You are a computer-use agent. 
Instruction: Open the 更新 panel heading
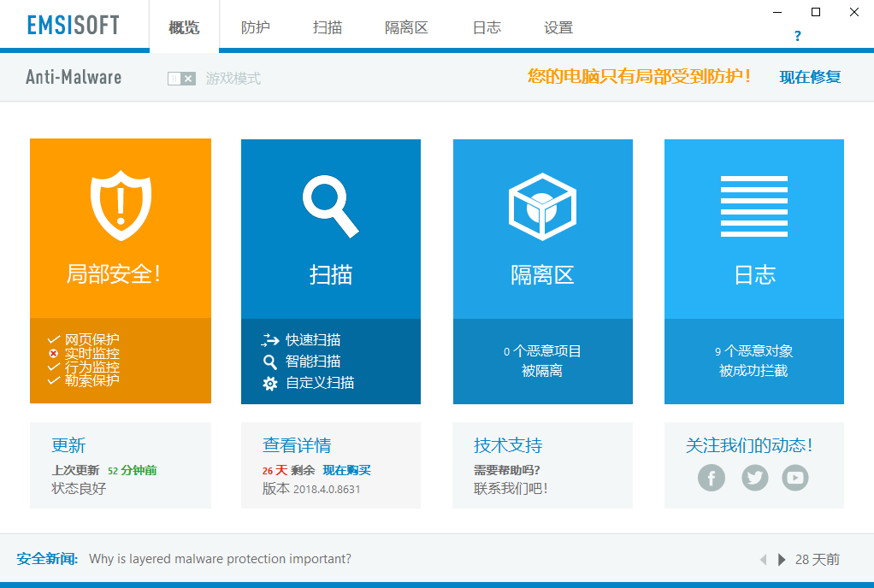[68, 445]
